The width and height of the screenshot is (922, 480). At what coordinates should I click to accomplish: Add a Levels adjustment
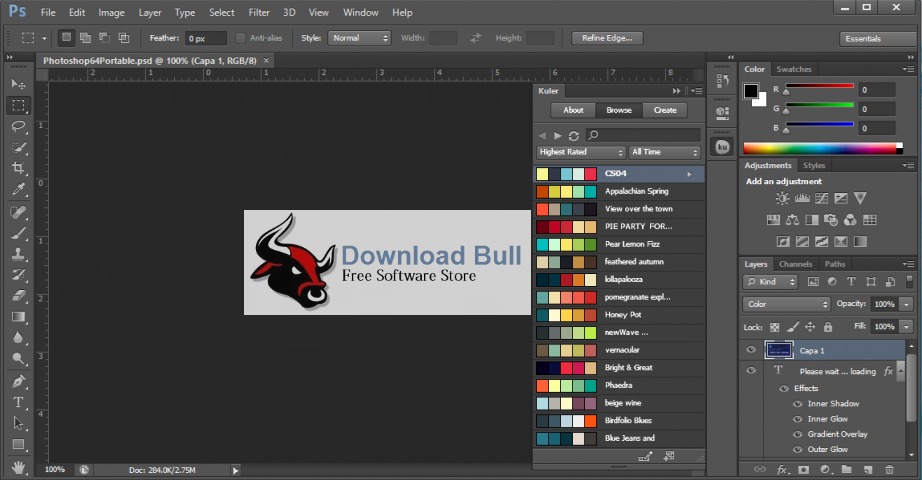click(802, 198)
